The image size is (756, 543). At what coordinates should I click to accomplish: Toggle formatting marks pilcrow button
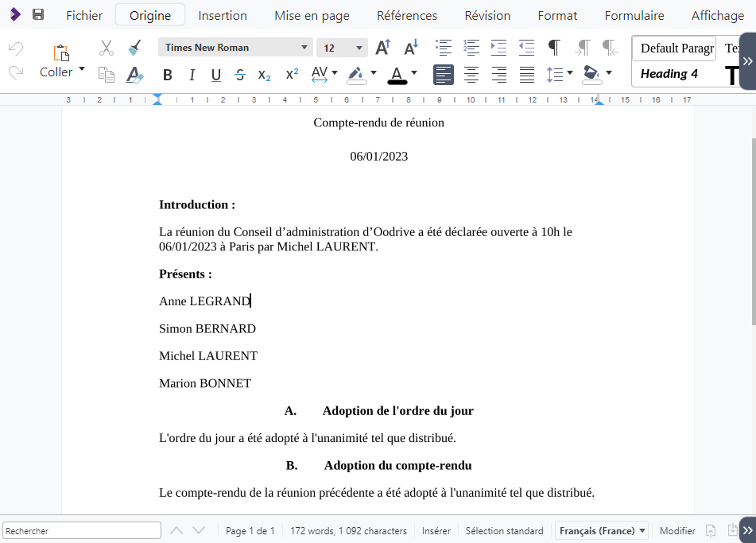click(554, 48)
